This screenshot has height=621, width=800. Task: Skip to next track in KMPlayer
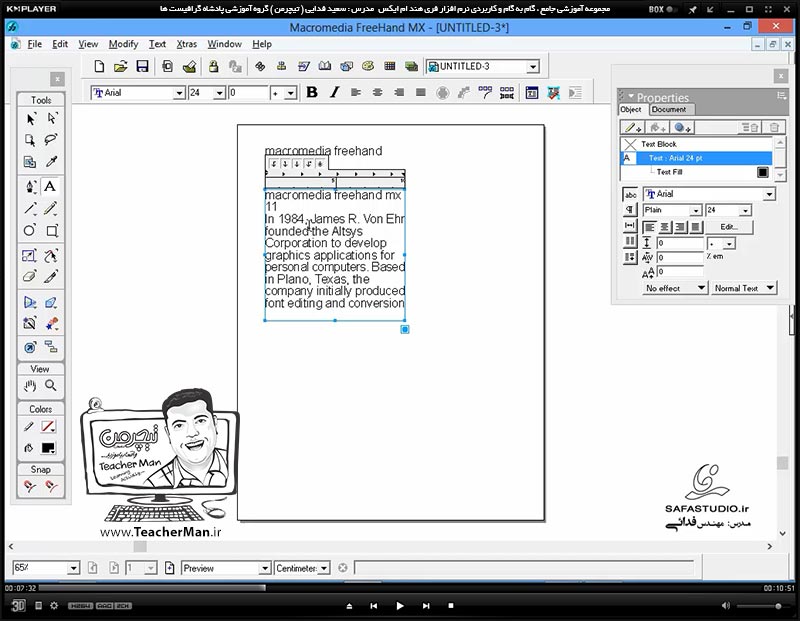426,606
